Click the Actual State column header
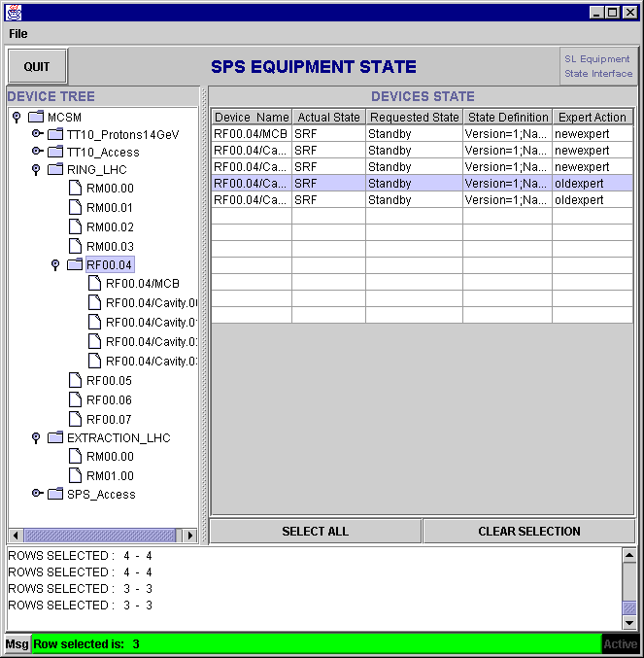644x658 pixels. [328, 117]
